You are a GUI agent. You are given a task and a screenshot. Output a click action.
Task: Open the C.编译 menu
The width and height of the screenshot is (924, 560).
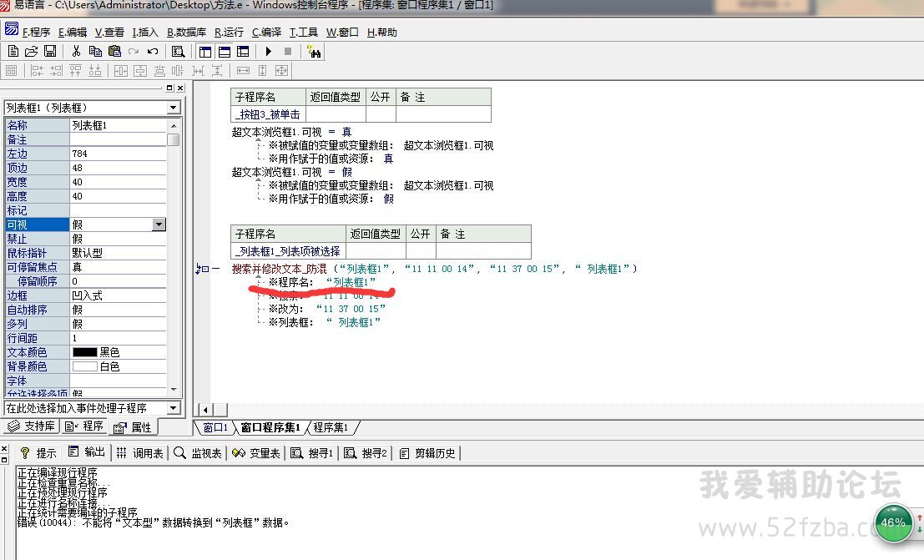point(266,33)
